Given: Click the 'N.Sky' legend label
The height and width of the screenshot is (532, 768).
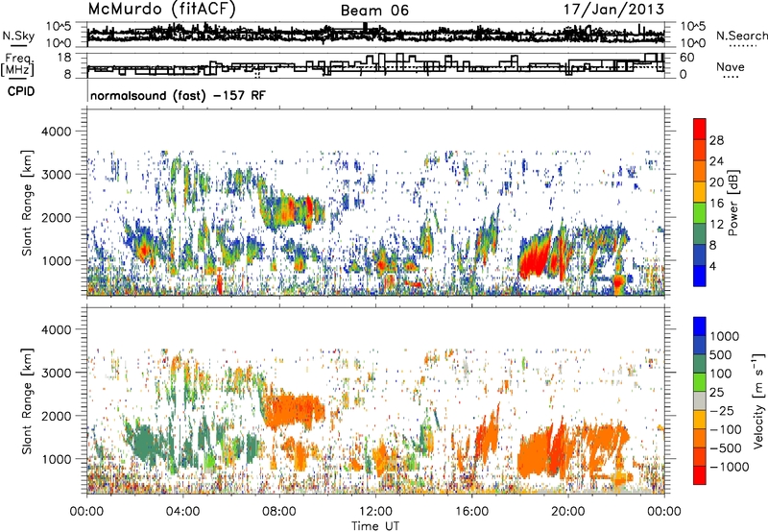Looking at the screenshot, I should (x=18, y=36).
